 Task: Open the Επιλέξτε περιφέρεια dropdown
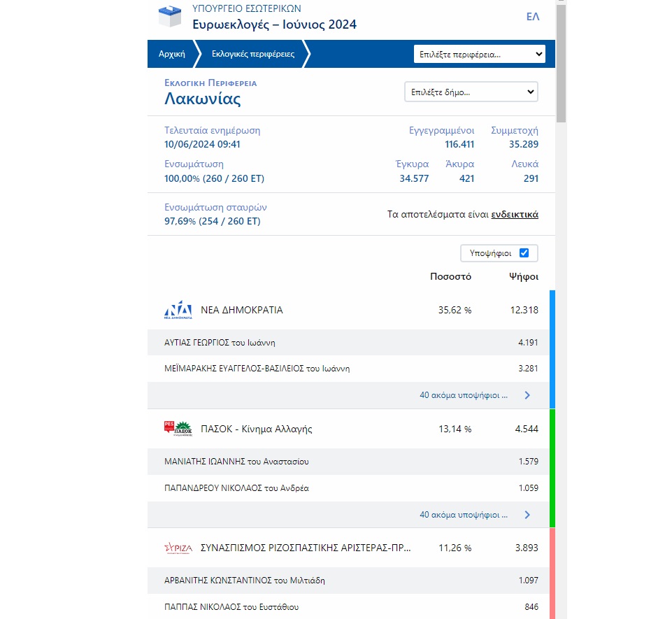(x=479, y=54)
